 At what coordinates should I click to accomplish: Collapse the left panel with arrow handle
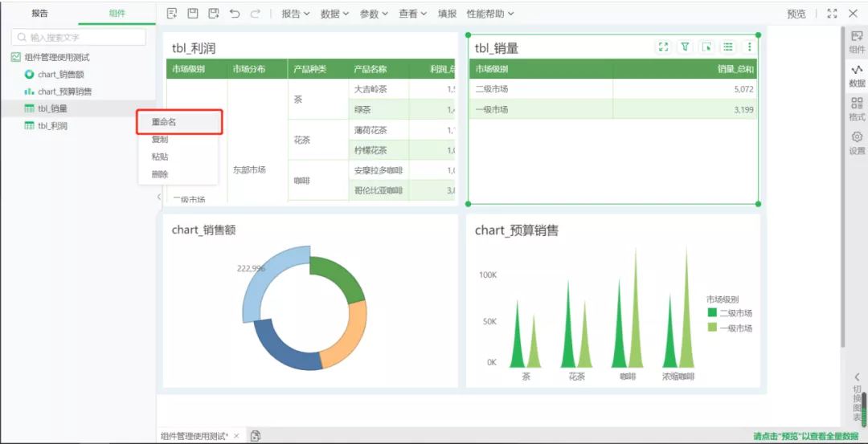click(159, 196)
